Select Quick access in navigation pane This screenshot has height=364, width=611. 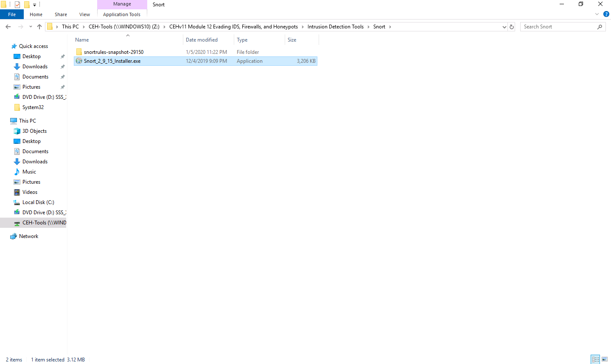click(34, 46)
